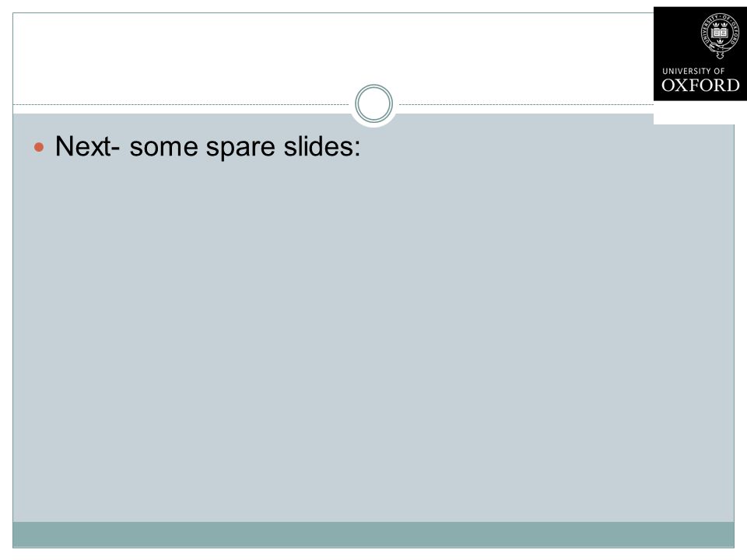Click the slide's left border edge
747x560 pixels.
coord(13,280)
